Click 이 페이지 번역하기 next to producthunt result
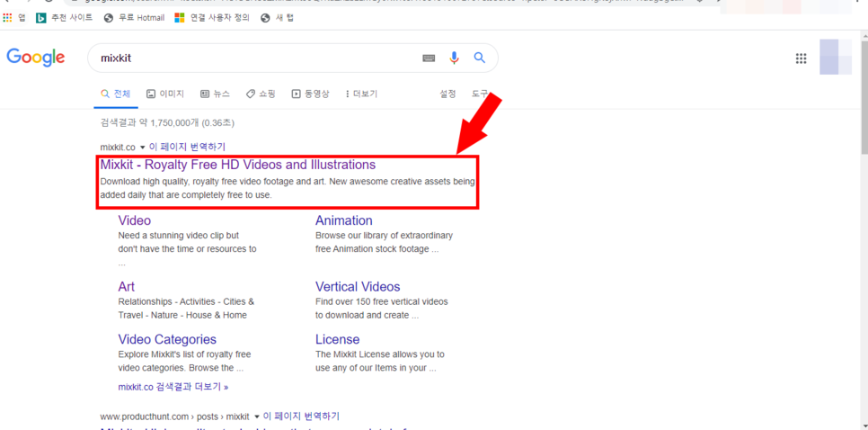The width and height of the screenshot is (868, 430). click(301, 416)
